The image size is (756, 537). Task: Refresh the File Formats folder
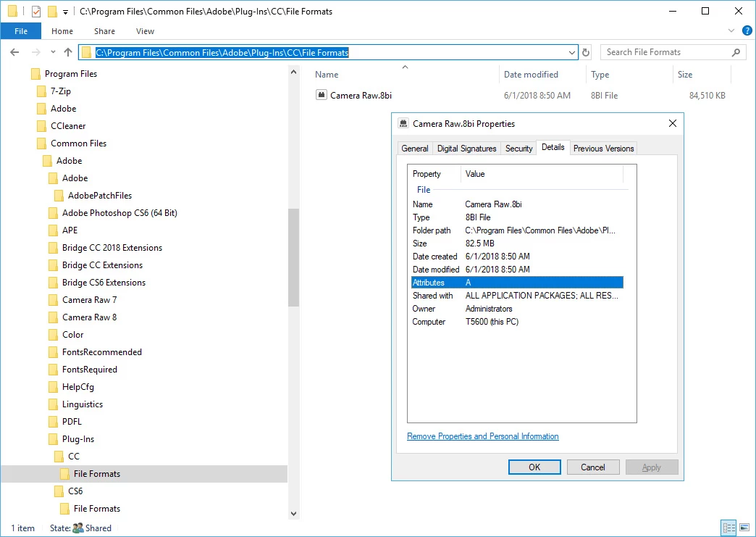pyautogui.click(x=586, y=53)
